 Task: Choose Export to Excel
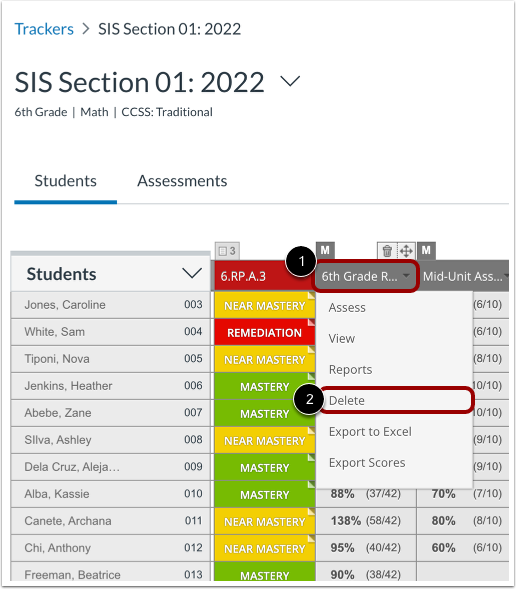click(370, 432)
